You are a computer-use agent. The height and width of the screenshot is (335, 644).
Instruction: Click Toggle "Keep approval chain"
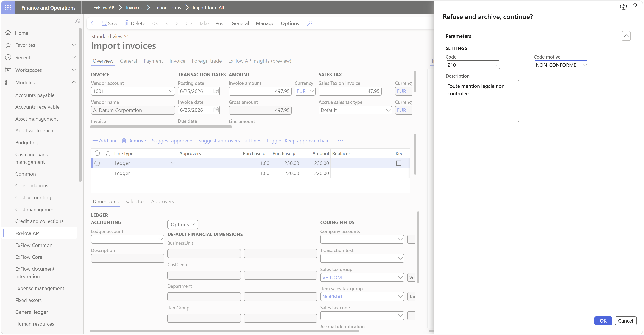[299, 141]
